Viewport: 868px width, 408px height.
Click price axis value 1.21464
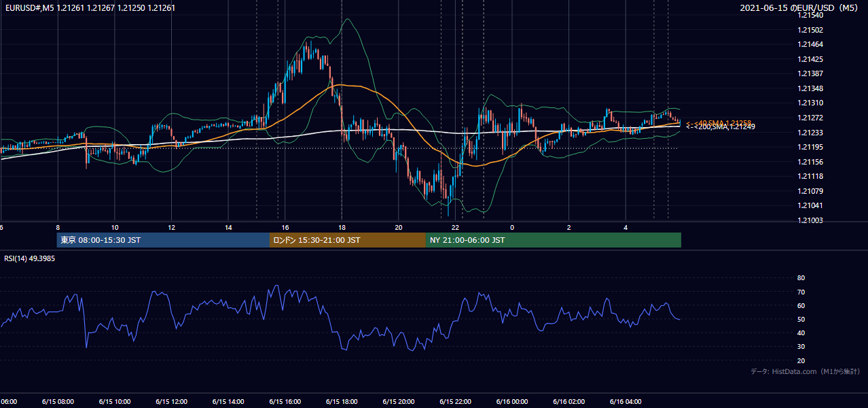[810, 44]
